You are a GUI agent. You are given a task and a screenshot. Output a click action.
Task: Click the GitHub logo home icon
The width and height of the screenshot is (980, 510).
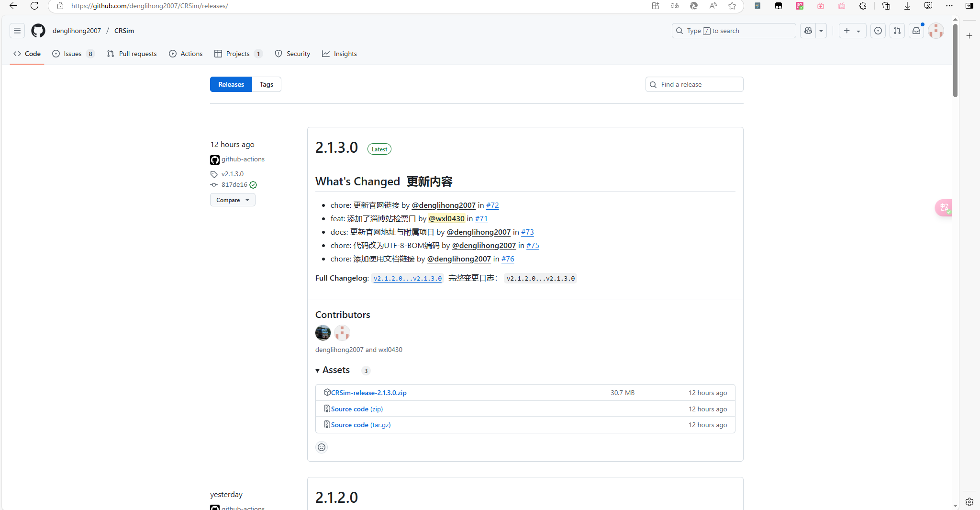coord(38,31)
